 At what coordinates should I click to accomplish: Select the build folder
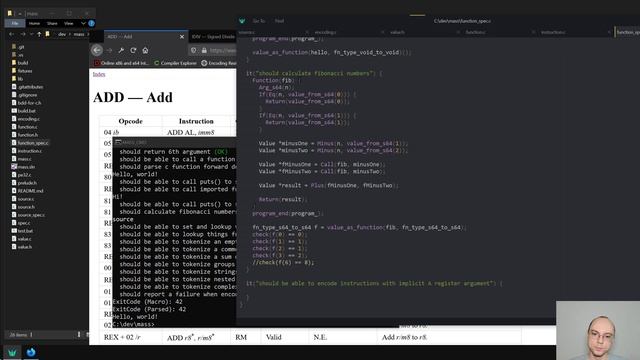pyautogui.click(x=20, y=63)
